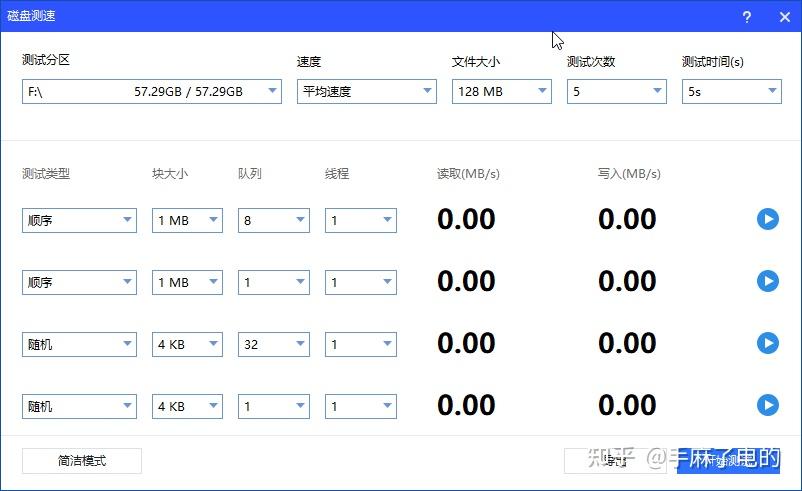This screenshot has height=491, width=802.
Task: Click fourth row read speed 0.00
Action: [466, 405]
